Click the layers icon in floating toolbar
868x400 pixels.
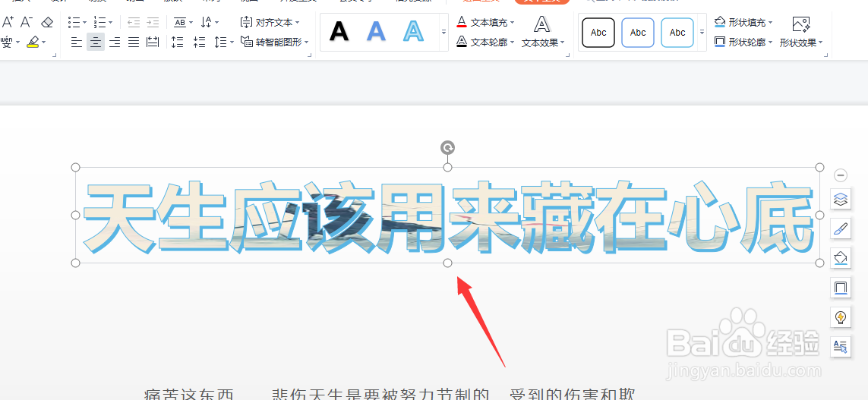[841, 199]
